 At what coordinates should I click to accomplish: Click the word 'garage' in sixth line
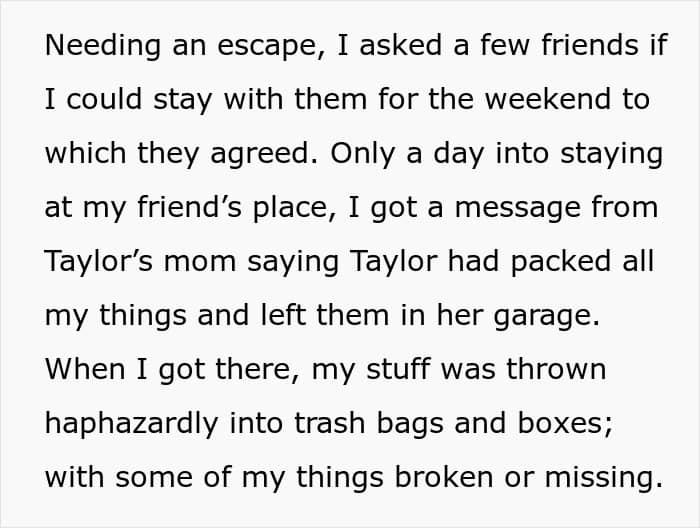coord(542,316)
